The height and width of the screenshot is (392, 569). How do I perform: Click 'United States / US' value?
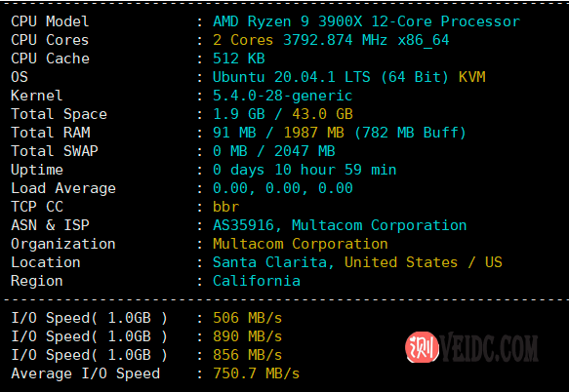(424, 262)
